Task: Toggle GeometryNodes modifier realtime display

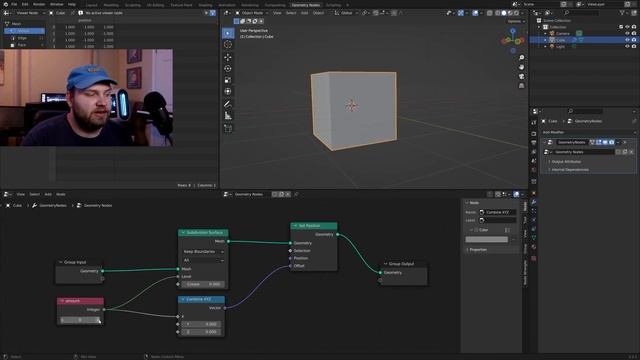Action: coord(605,142)
